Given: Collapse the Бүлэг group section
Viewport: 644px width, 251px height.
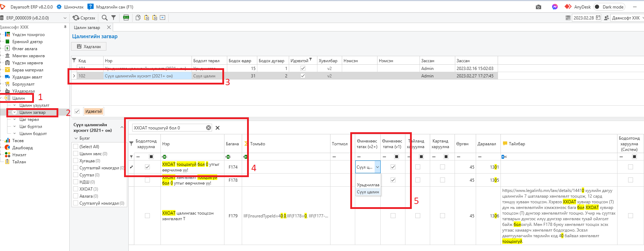Looking at the screenshot, I should (x=76, y=138).
